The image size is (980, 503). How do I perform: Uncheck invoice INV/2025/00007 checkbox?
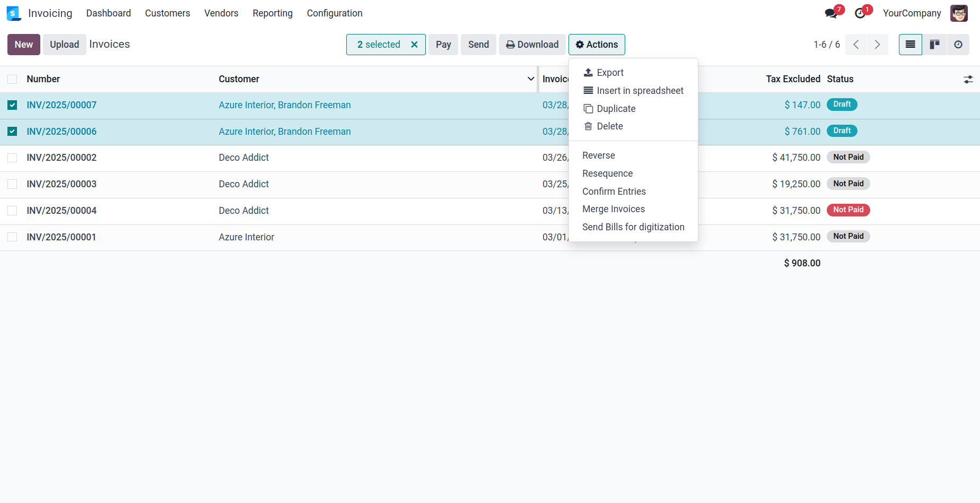coord(12,105)
